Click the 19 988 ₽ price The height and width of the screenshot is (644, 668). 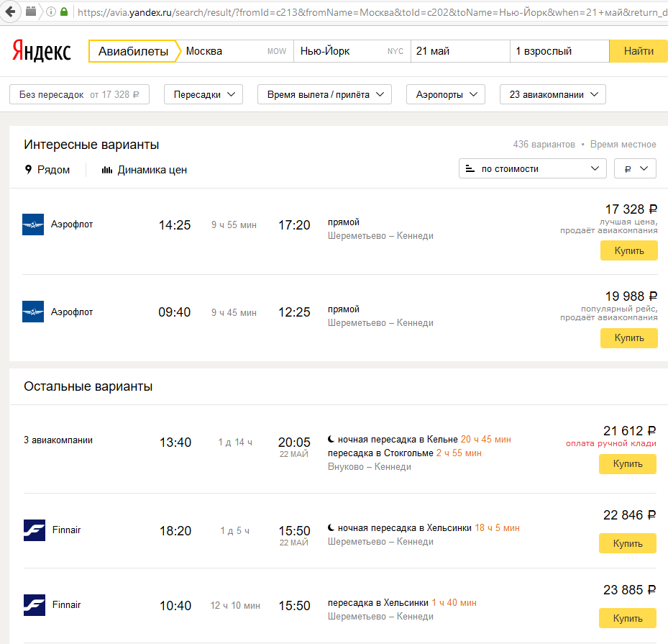click(x=631, y=296)
